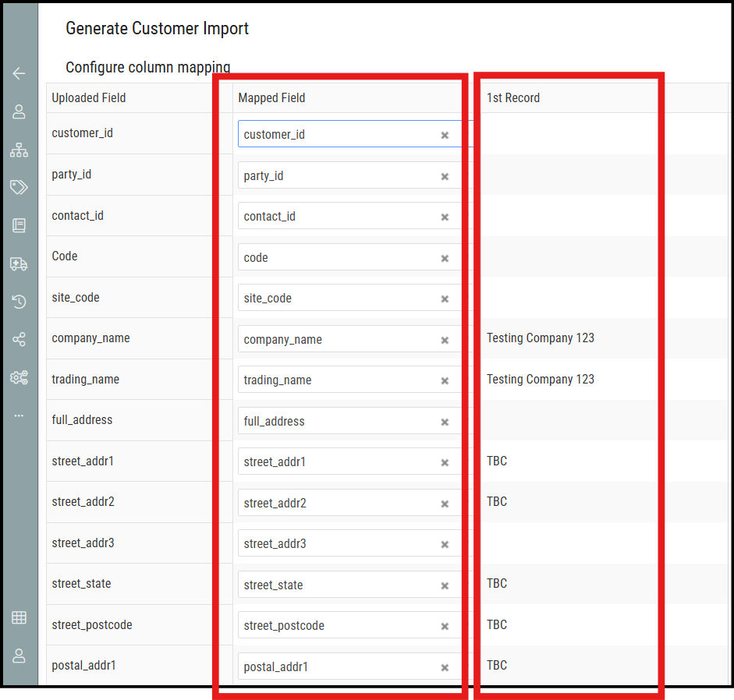Open the organization hierarchy icon in sidebar
The width and height of the screenshot is (734, 700).
tap(19, 150)
